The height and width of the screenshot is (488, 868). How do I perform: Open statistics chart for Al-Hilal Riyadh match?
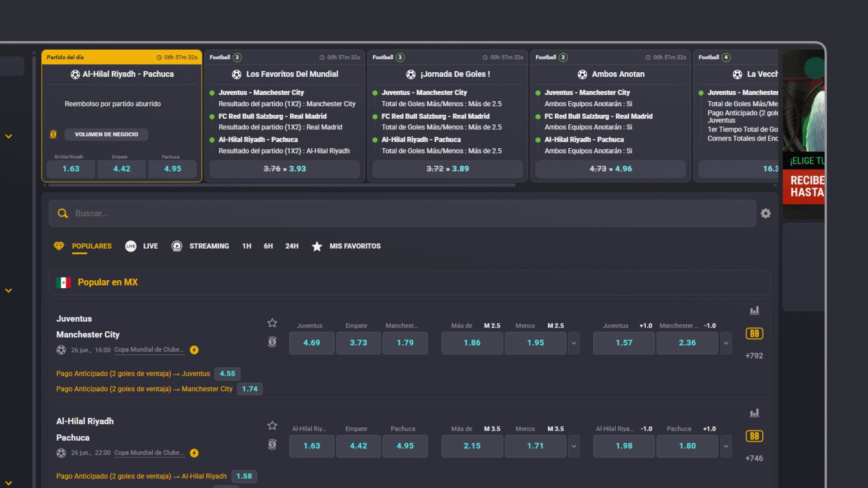coord(755,413)
